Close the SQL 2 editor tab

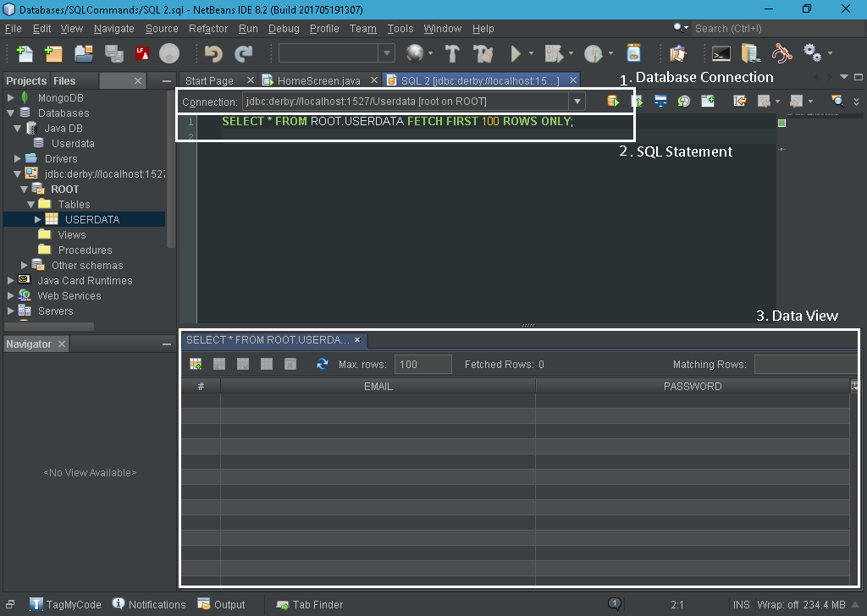pyautogui.click(x=573, y=80)
